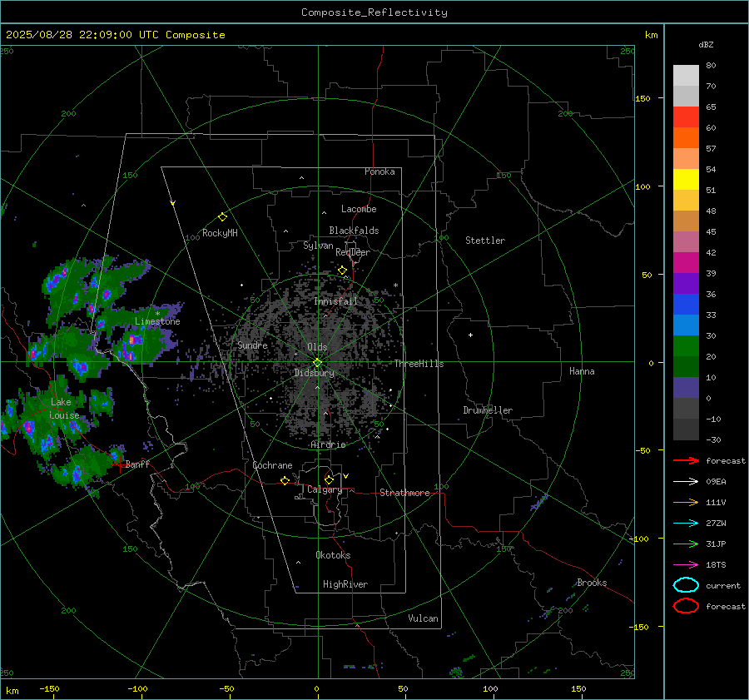Select the orange 57–60 dBZ swatch
The image size is (749, 700).
tap(686, 138)
